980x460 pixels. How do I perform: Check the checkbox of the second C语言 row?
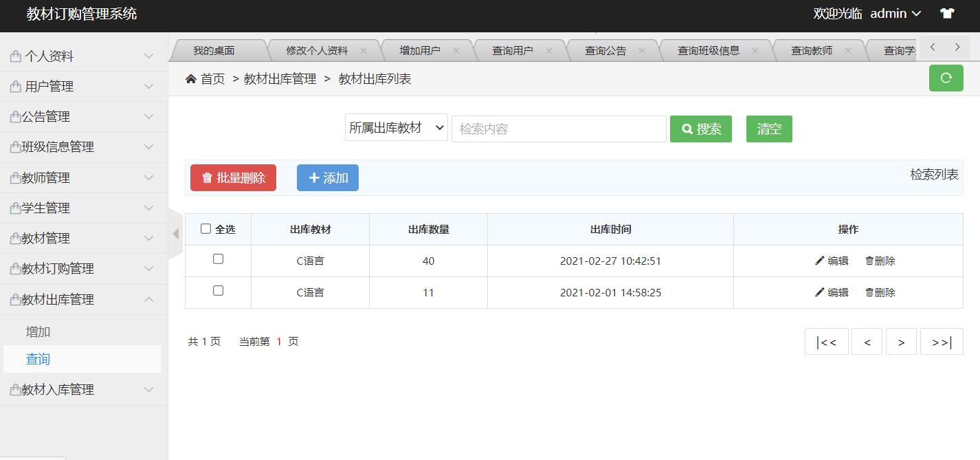click(218, 292)
